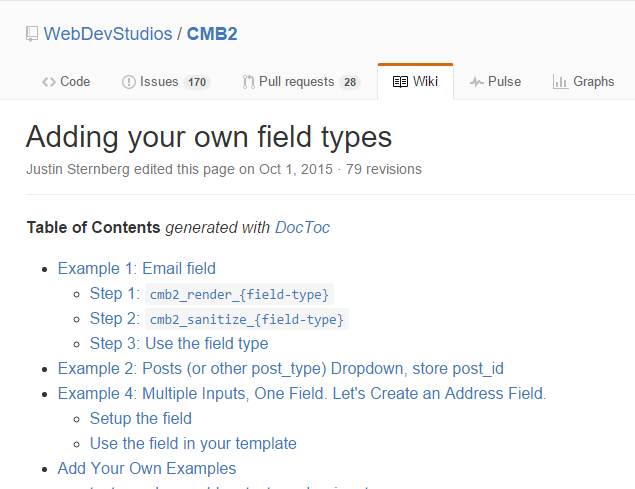
Task: Jump to Step 3: Use the field type
Action: point(179,344)
